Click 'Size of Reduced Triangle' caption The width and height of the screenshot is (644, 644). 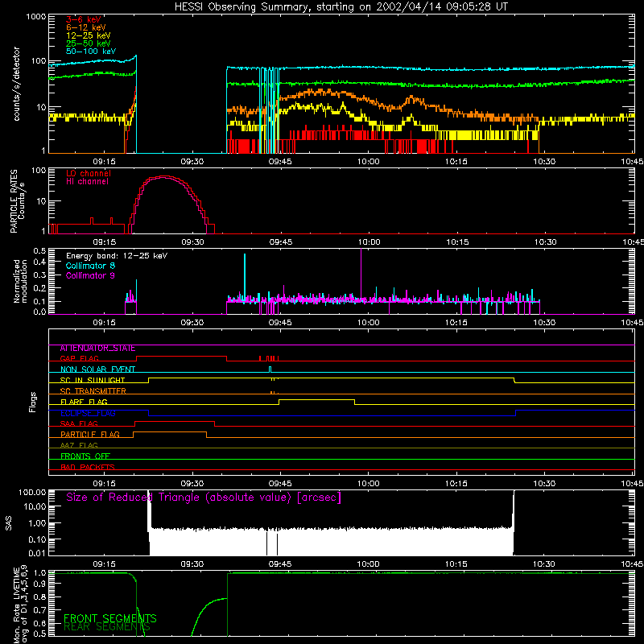(x=204, y=497)
